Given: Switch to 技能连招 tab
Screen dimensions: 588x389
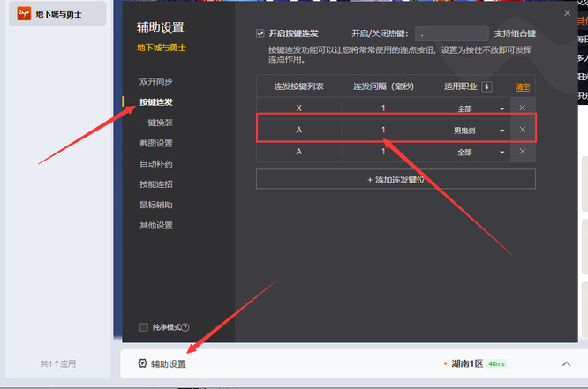Looking at the screenshot, I should [x=156, y=184].
